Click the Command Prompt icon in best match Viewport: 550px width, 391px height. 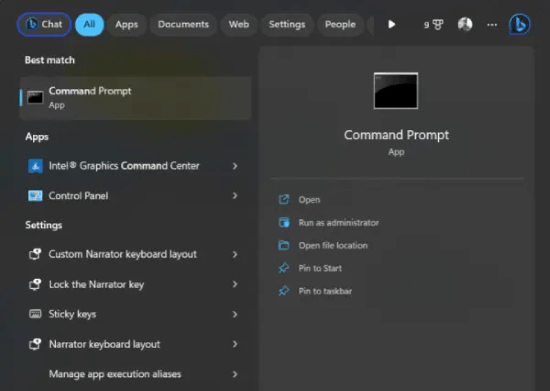[35, 97]
